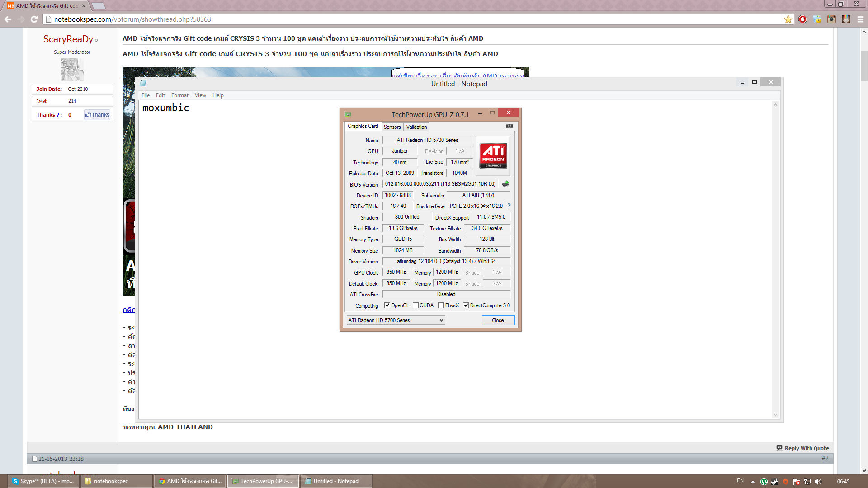
Task: Click the BIOS save chip icon
Action: [505, 184]
